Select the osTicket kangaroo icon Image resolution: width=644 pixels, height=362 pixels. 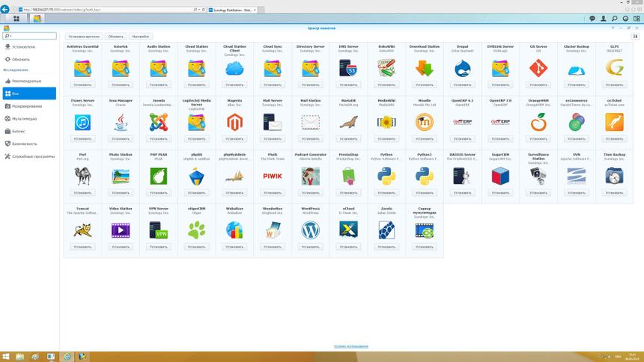tap(615, 123)
